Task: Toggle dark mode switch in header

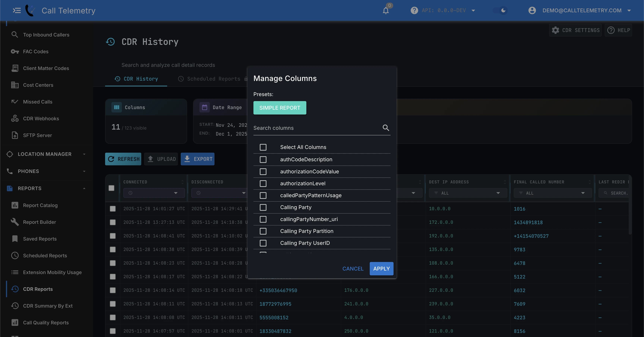Action: (500, 10)
